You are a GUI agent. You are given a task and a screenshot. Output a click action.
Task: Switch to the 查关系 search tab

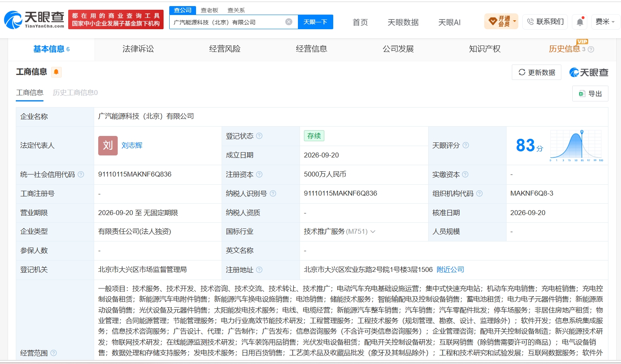click(x=236, y=10)
